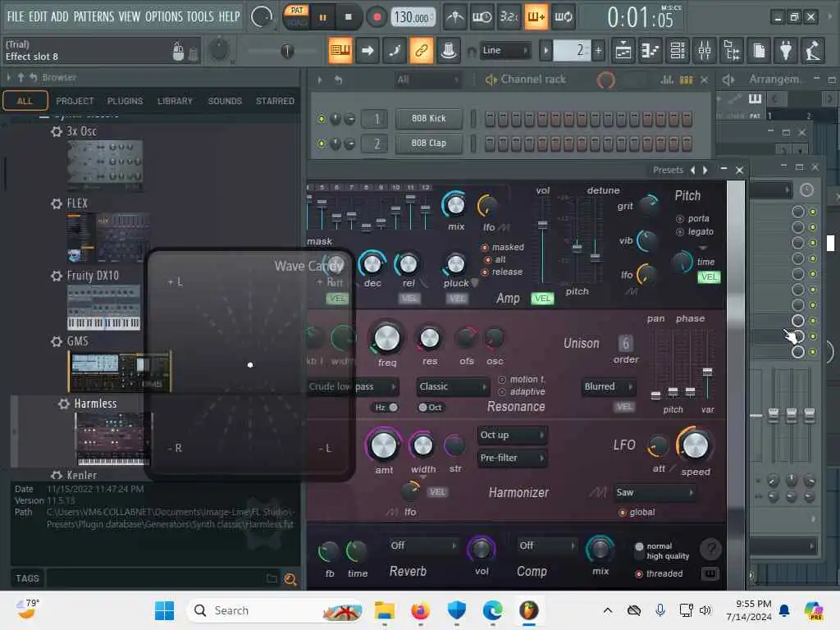Screen dimensions: 840x630
Task: Open the Crude low pass filter dropdown
Action: (352, 387)
